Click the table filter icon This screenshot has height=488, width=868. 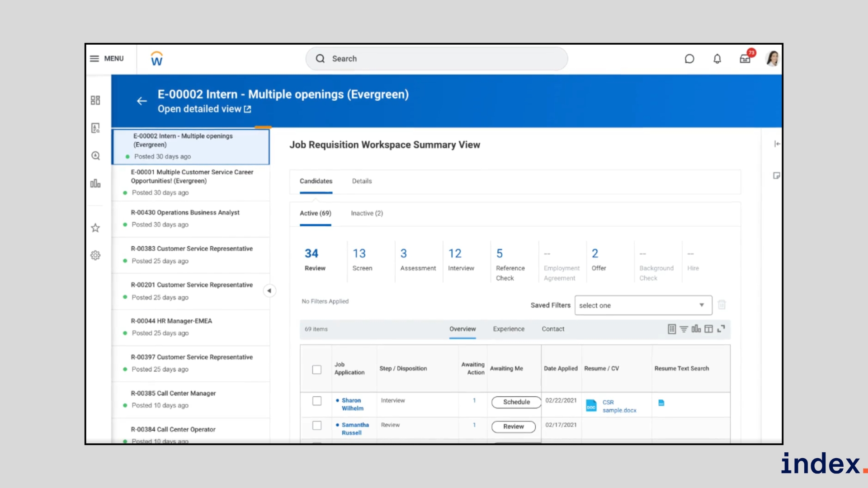[684, 329]
